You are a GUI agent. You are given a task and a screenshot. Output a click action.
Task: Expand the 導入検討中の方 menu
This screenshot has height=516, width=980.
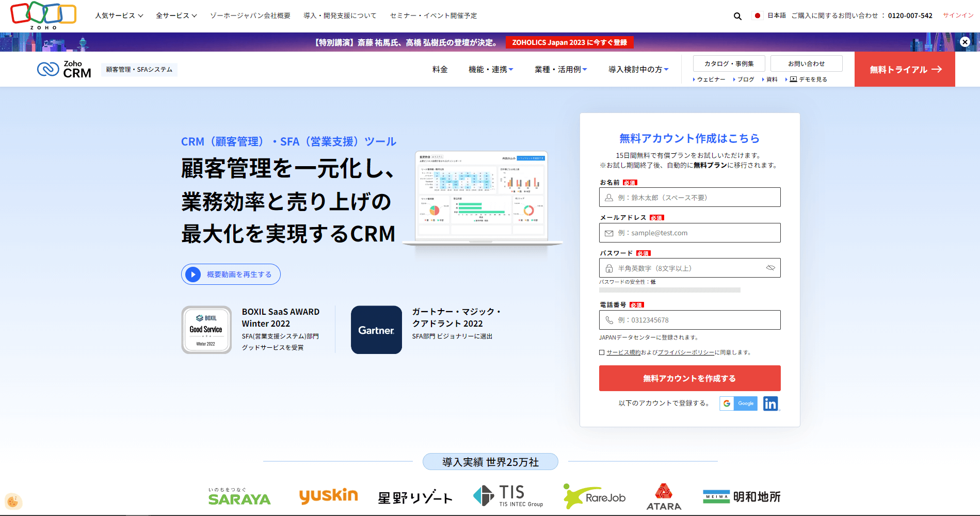pyautogui.click(x=638, y=69)
